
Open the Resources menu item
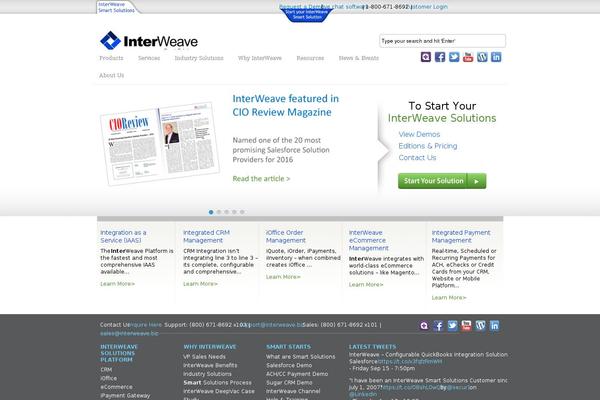tap(310, 59)
